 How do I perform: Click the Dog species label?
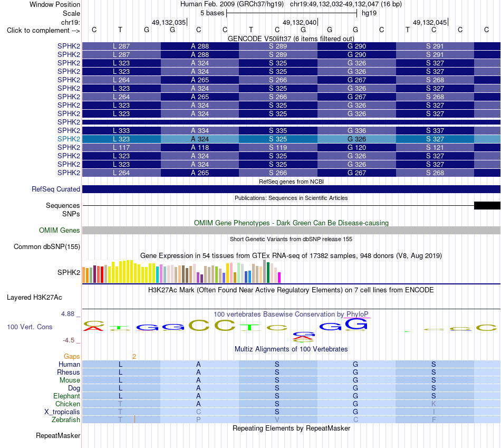coord(74,388)
